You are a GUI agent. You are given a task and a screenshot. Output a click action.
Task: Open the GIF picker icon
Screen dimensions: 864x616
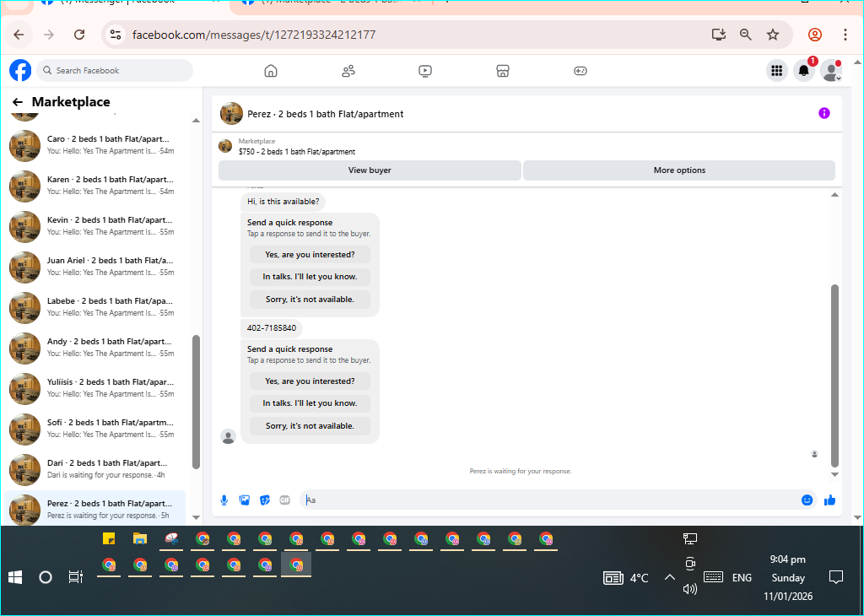pos(285,500)
